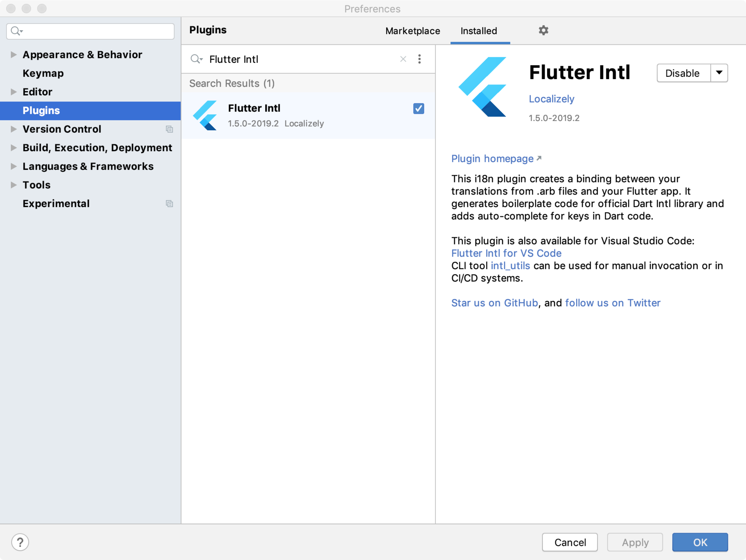The height and width of the screenshot is (560, 746).
Task: Open the plugin search options kebab menu
Action: [x=419, y=59]
